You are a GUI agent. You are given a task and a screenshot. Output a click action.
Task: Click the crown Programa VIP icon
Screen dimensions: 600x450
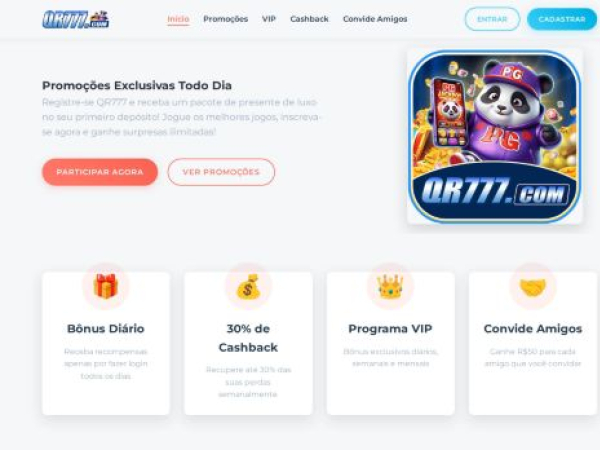390,287
